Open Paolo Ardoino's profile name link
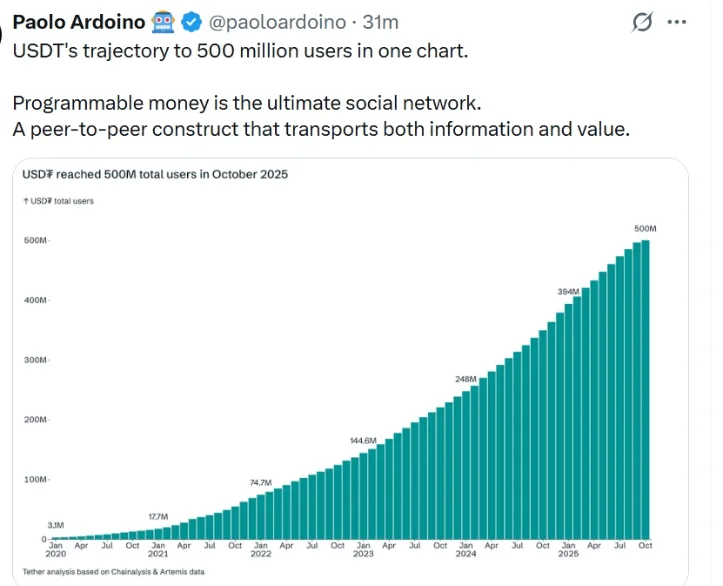The width and height of the screenshot is (723, 586). pos(78,22)
